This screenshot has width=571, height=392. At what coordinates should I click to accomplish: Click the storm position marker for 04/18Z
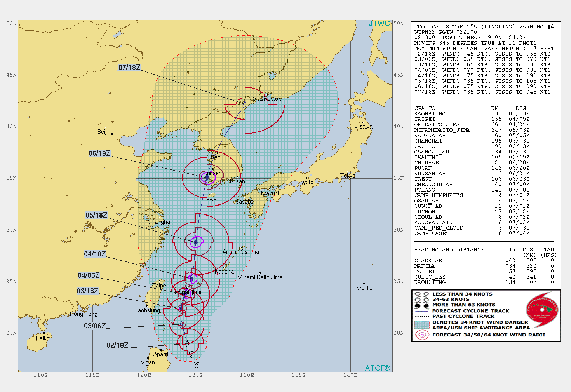point(191,278)
